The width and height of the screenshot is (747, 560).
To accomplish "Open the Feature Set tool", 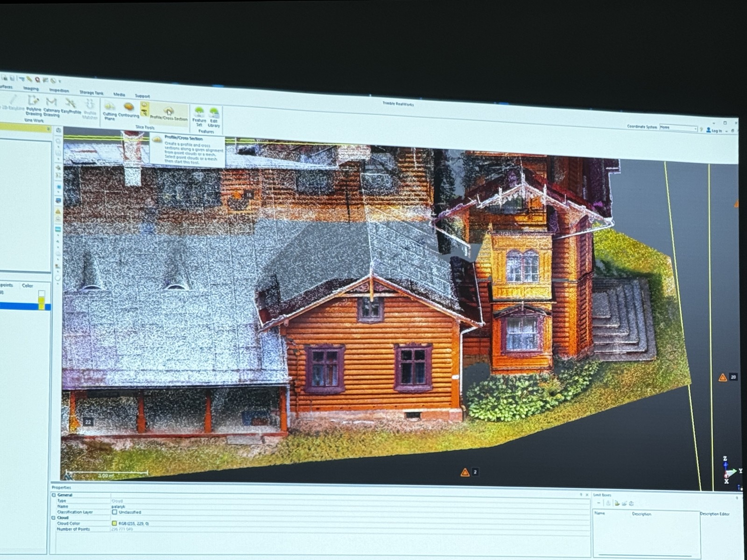I will 199,116.
